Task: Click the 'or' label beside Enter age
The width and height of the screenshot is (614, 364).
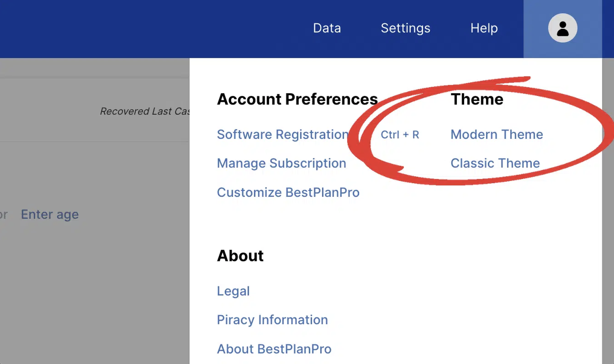Action: pyautogui.click(x=3, y=215)
